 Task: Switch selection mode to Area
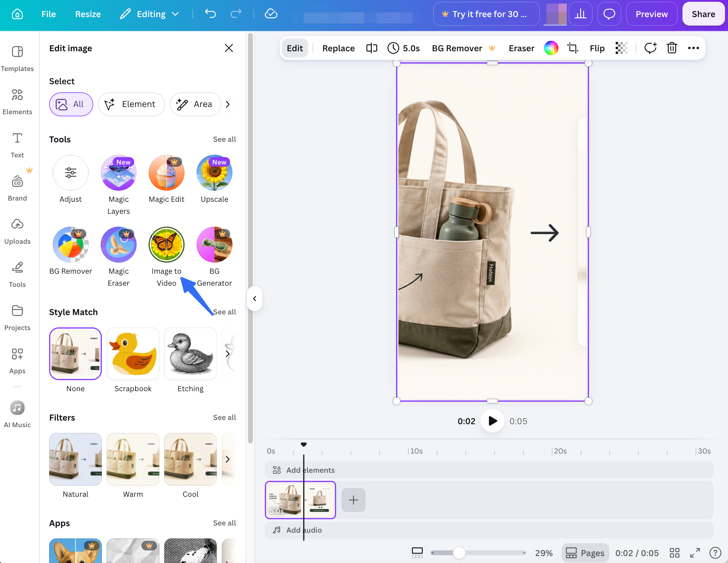pos(195,104)
